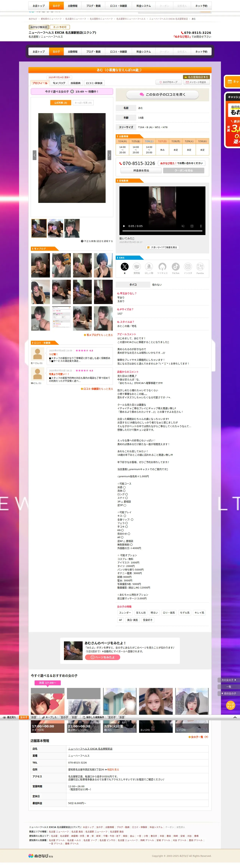Select 公式写真 (3) photo tab
Image resolution: width=240 pixels, height=868 pixels.
click(x=61, y=103)
